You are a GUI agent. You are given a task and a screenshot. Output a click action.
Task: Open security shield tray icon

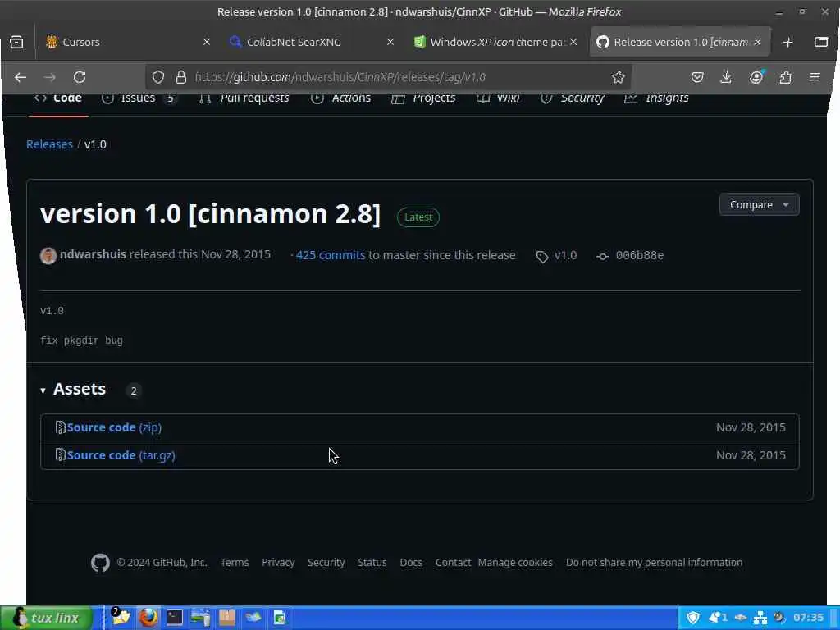[692, 619]
